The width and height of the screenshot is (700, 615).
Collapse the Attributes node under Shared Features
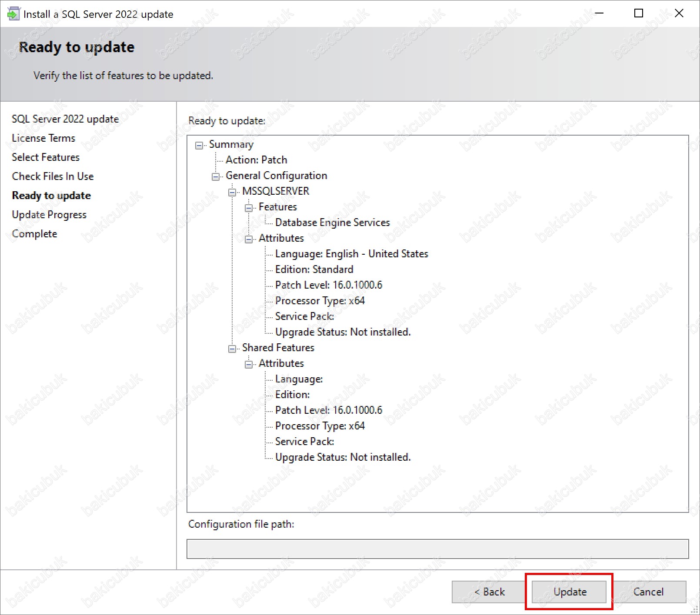(x=249, y=364)
